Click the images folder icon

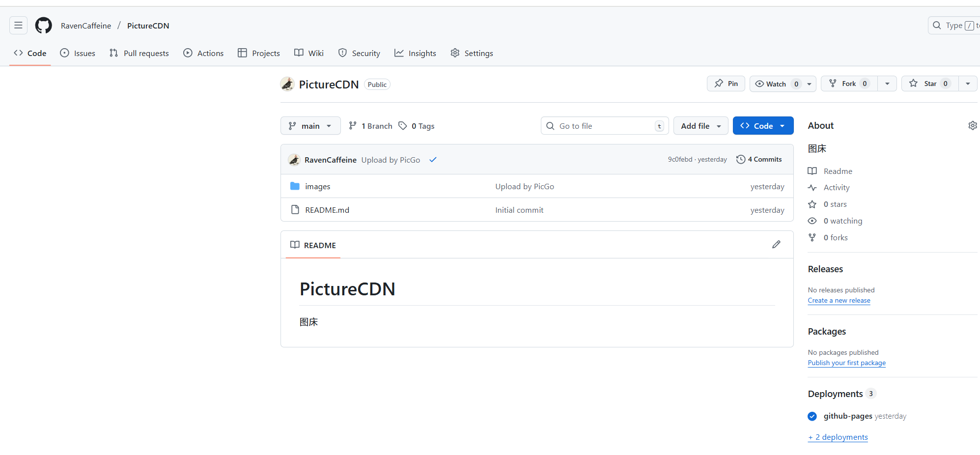click(x=295, y=186)
